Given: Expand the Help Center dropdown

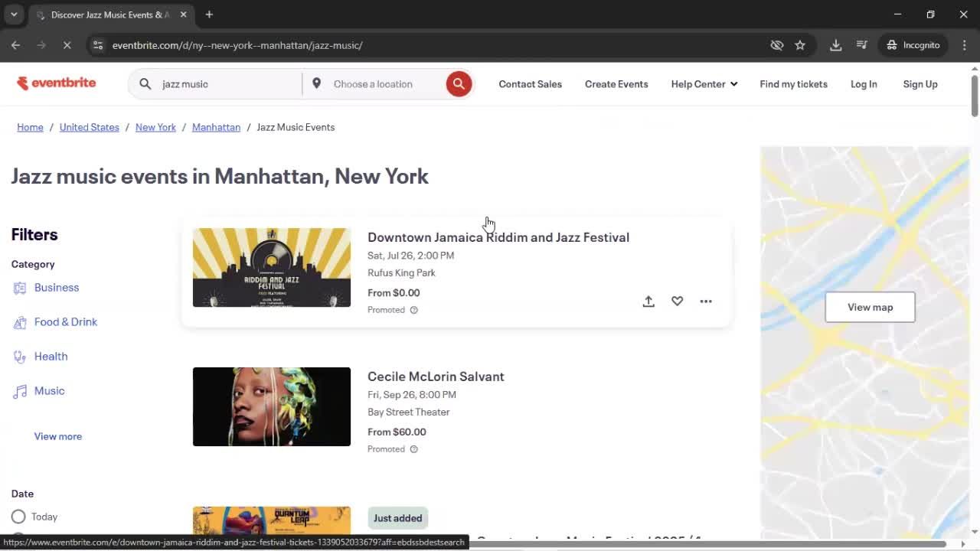Looking at the screenshot, I should click(704, 84).
